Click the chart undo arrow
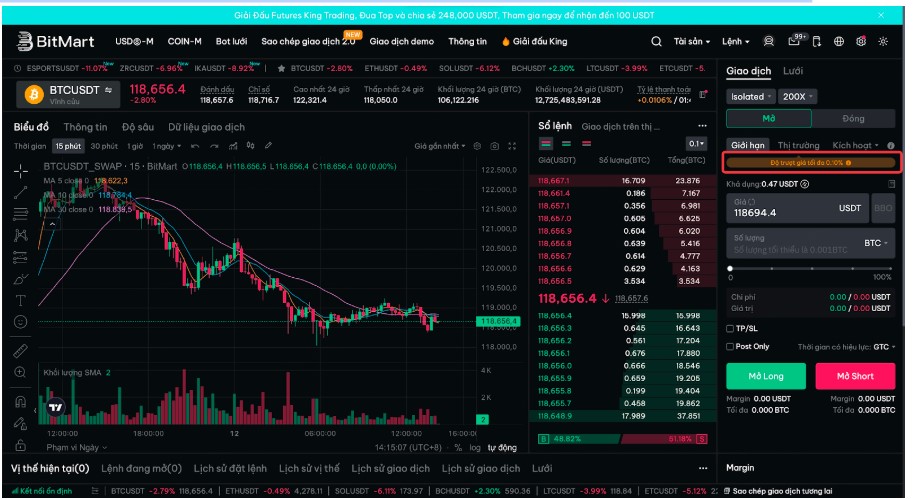The height and width of the screenshot is (499, 921). (x=195, y=146)
